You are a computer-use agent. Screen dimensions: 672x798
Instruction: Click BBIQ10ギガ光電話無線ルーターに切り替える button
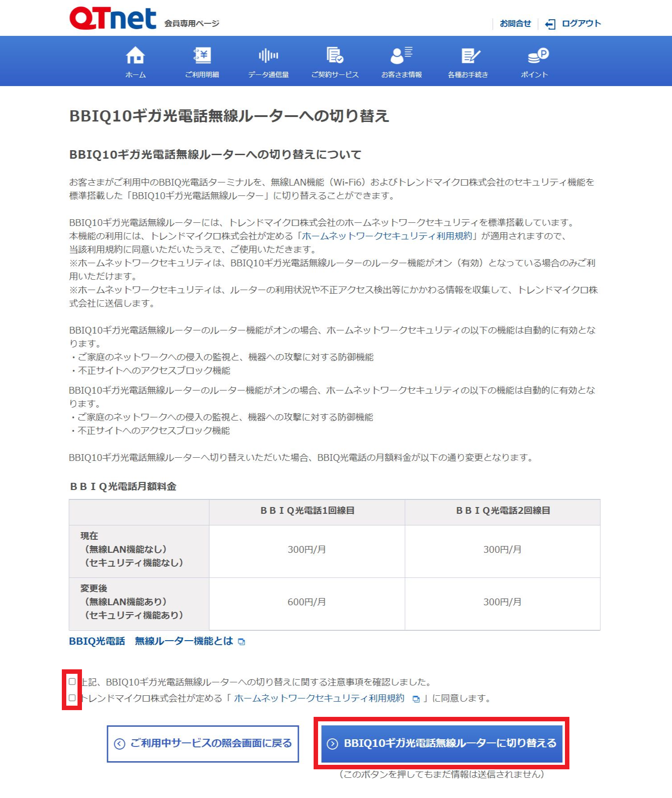point(442,744)
